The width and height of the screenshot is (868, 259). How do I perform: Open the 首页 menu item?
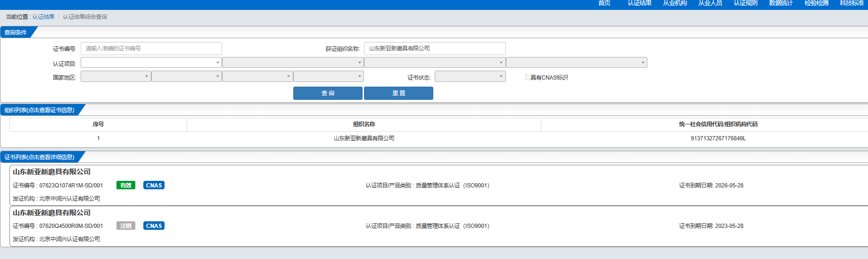click(604, 3)
